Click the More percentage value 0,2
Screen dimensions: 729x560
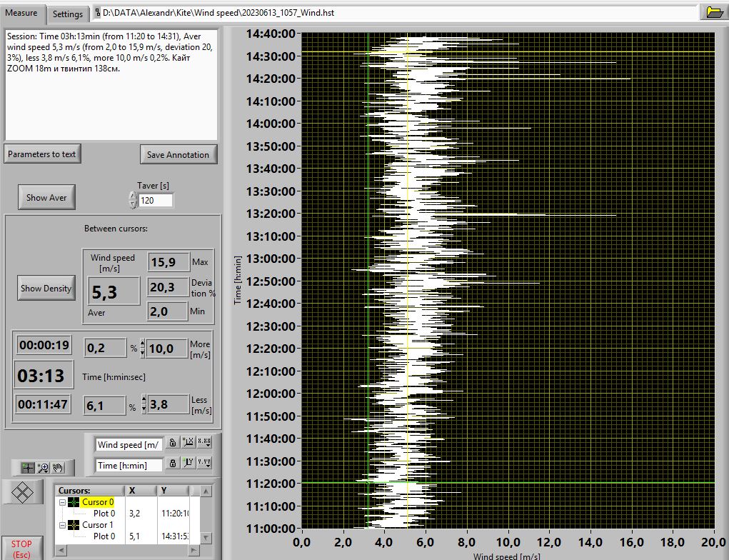[105, 348]
